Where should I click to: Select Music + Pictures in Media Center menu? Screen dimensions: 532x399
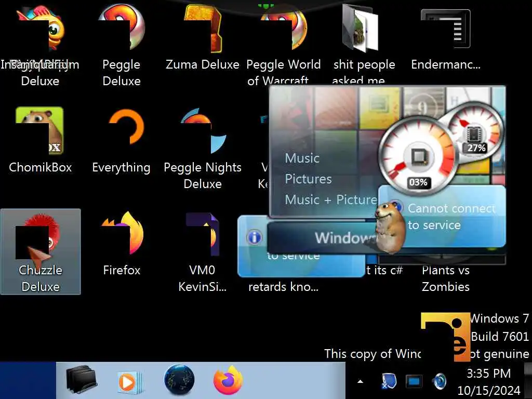click(x=331, y=199)
